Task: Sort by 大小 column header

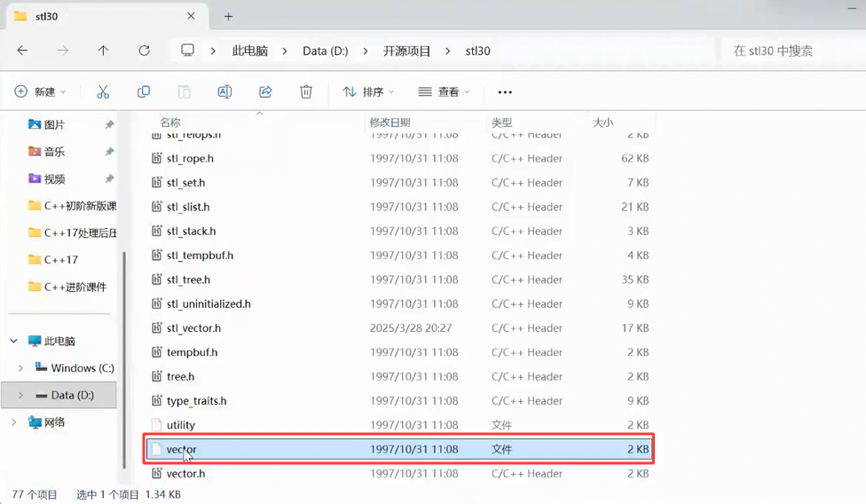Action: click(602, 122)
